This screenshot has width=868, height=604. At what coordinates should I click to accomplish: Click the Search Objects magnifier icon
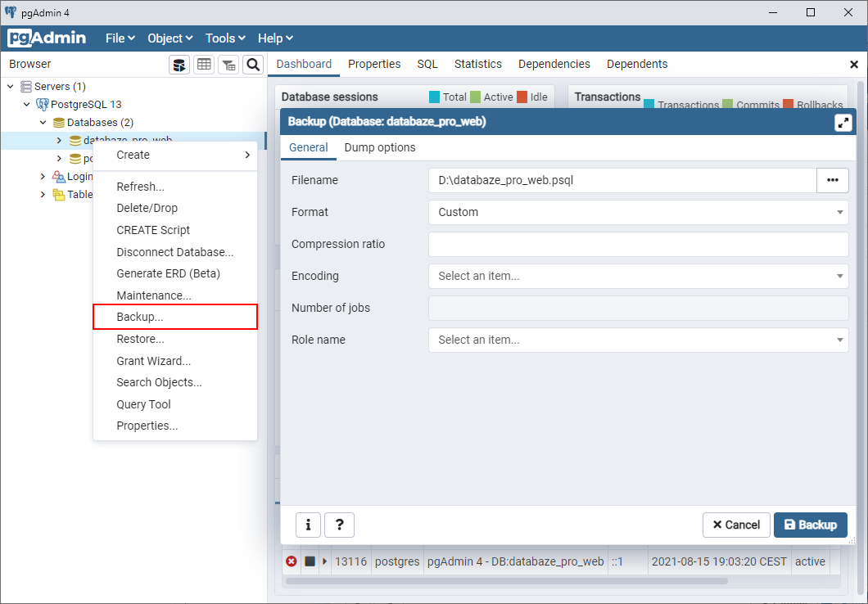(x=253, y=64)
